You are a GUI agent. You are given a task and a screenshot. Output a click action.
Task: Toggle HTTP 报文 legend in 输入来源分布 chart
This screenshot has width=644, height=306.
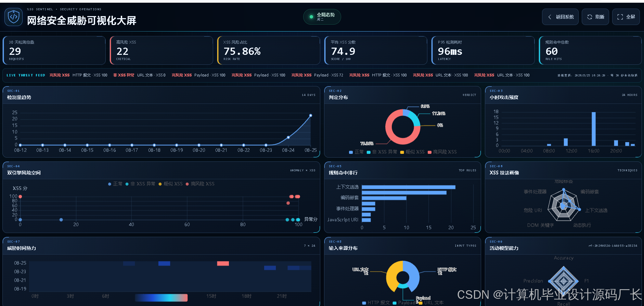pos(376,303)
